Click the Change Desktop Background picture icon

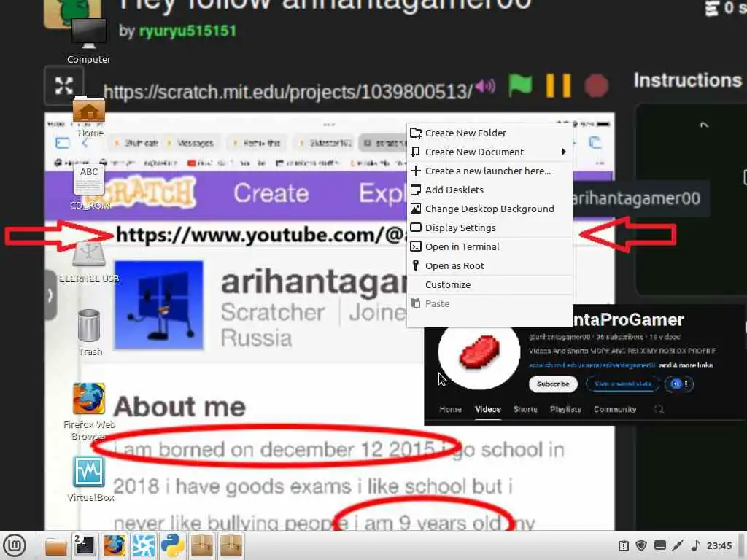point(415,209)
